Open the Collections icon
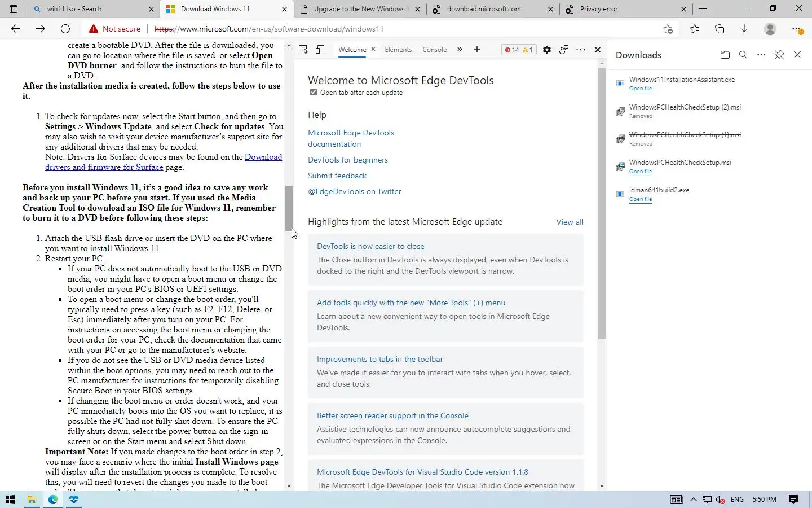The width and height of the screenshot is (812, 508). point(720,29)
